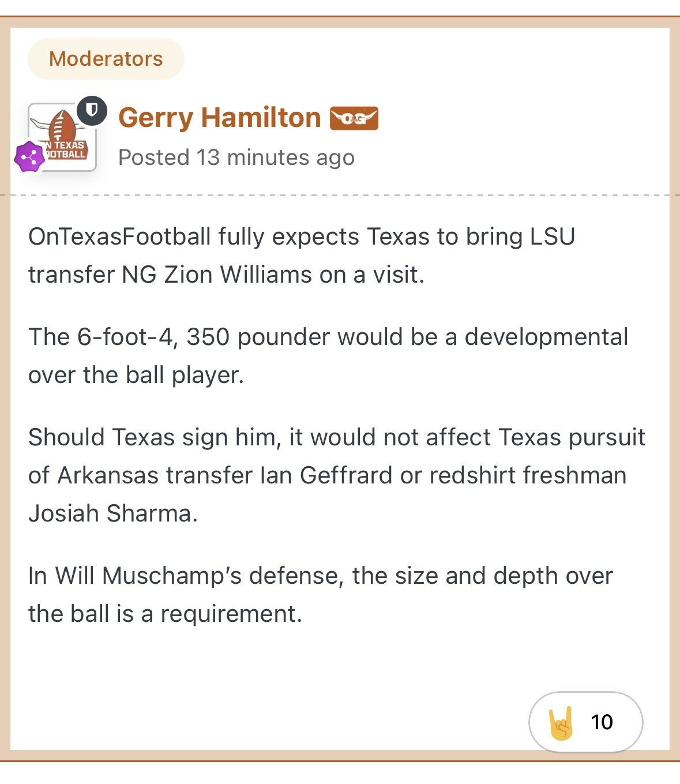Click the Moderators group tag
Viewport: 680px width, 784px height.
pos(106,59)
